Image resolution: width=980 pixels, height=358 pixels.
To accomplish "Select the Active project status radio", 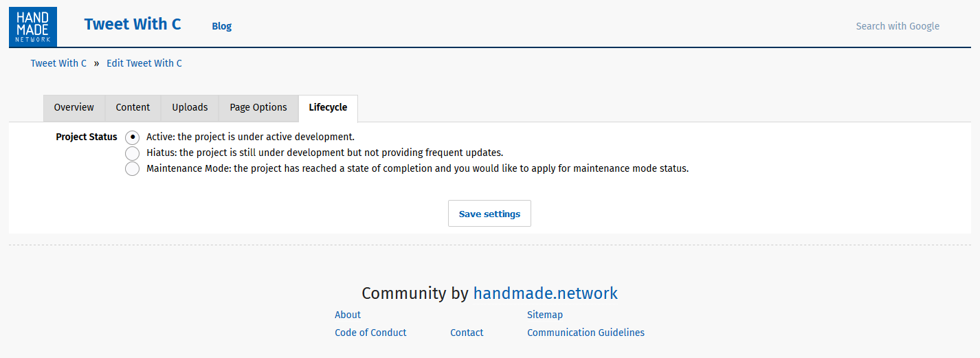I will pos(133,137).
